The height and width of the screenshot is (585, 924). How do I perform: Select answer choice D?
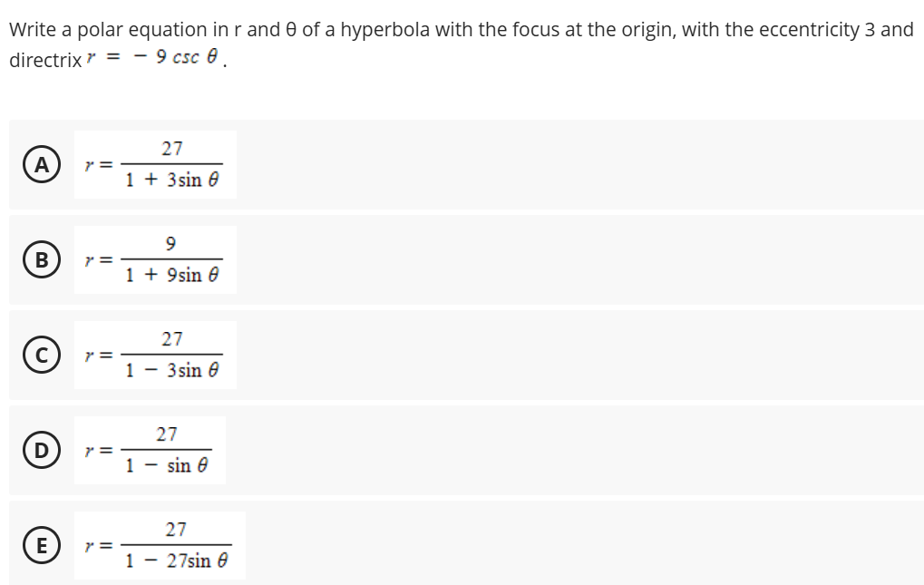[40, 450]
